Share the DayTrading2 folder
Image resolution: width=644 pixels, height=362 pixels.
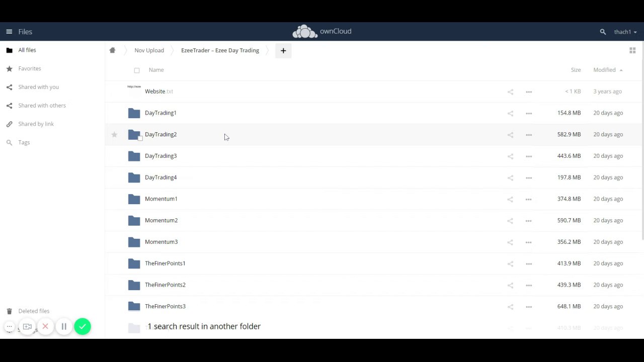[x=510, y=135]
